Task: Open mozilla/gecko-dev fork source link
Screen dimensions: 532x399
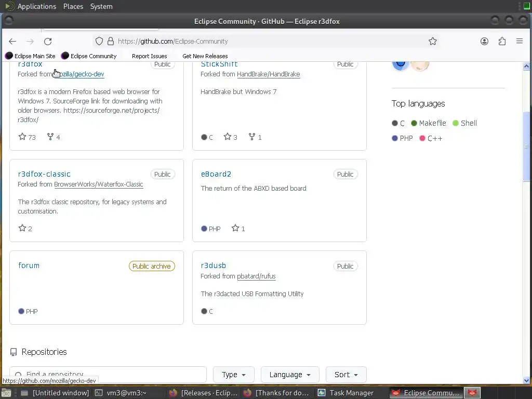Action: pyautogui.click(x=79, y=74)
